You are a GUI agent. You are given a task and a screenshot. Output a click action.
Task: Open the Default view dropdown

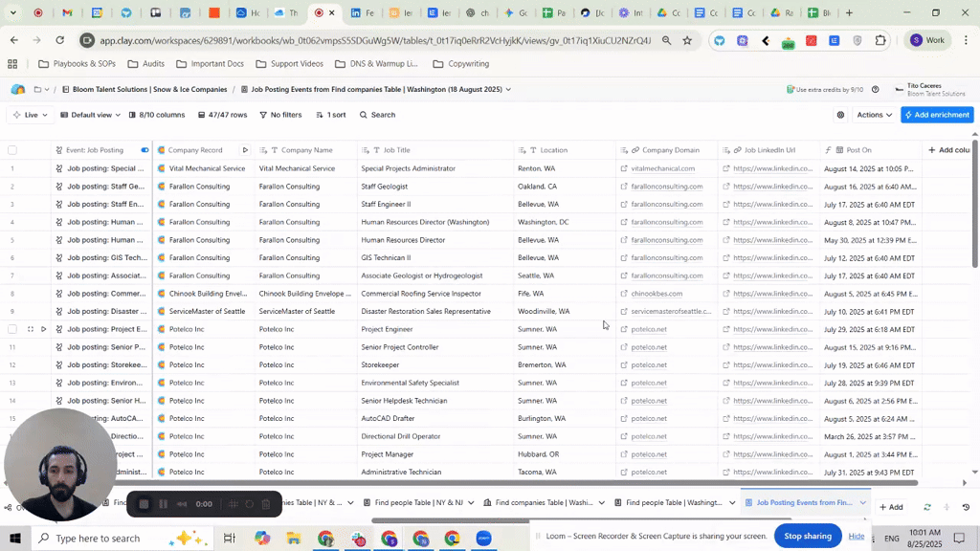point(91,115)
